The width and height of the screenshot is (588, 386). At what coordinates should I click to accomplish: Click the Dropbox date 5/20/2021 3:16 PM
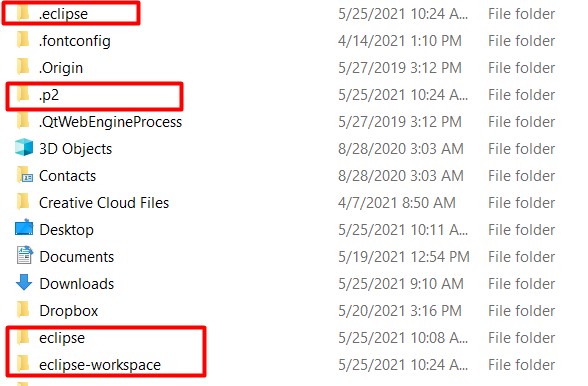(x=400, y=311)
